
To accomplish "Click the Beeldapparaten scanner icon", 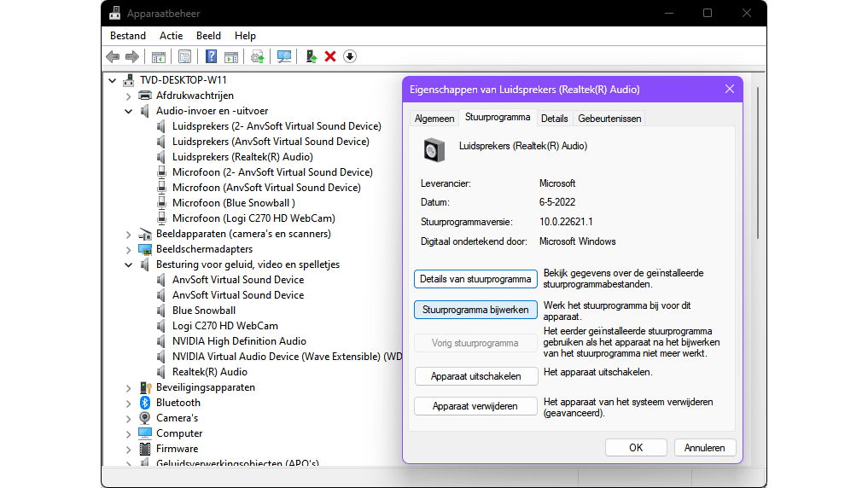I will tap(145, 234).
